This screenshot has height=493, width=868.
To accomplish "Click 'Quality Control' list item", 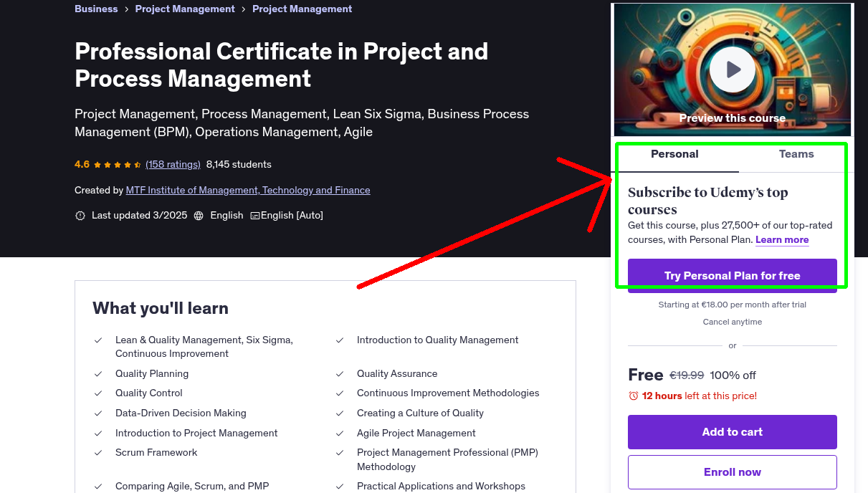I will (x=149, y=393).
